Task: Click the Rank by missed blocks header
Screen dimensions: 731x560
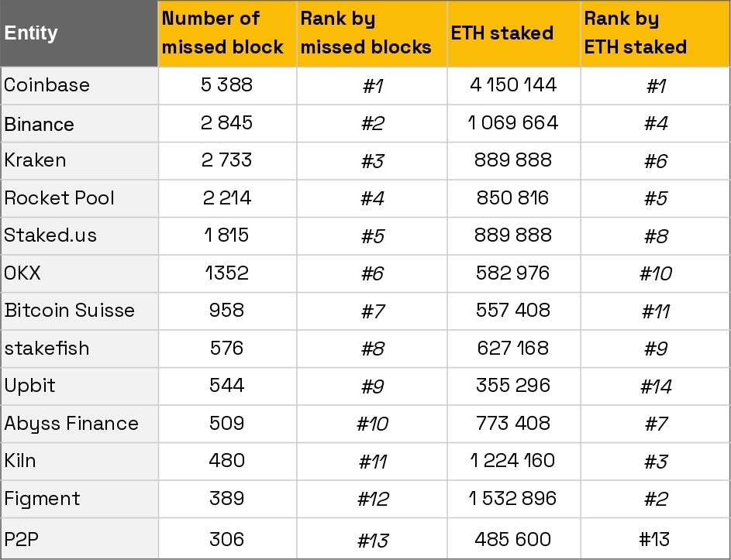Action: 371,33
